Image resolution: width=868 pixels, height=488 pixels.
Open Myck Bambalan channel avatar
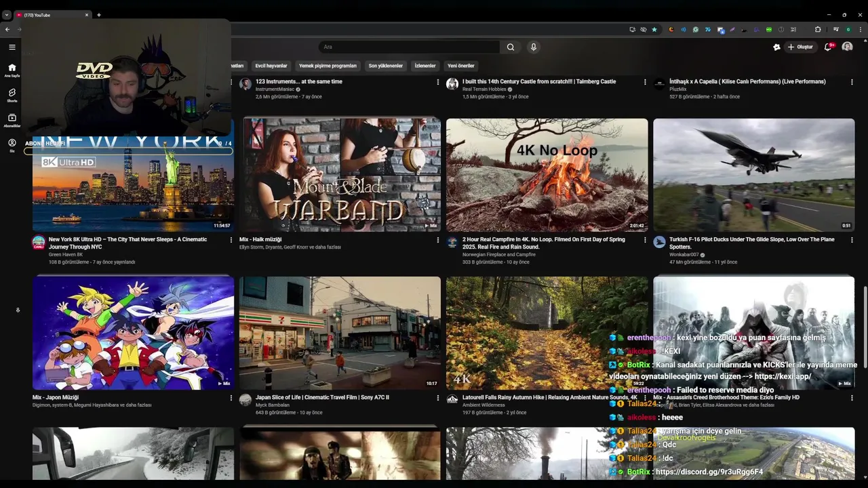point(245,400)
